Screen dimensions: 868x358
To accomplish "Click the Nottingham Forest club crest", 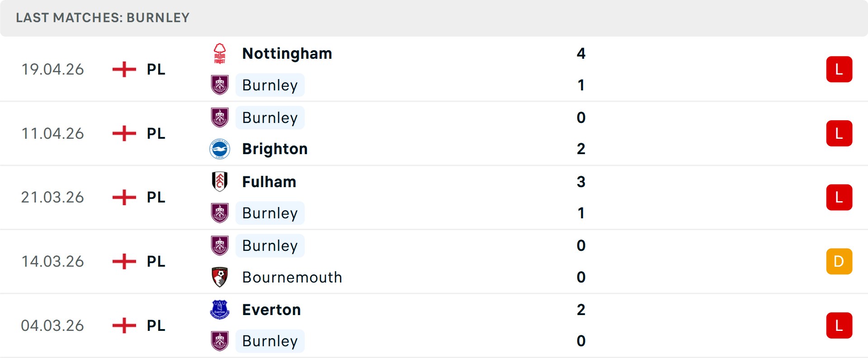I will [x=220, y=52].
